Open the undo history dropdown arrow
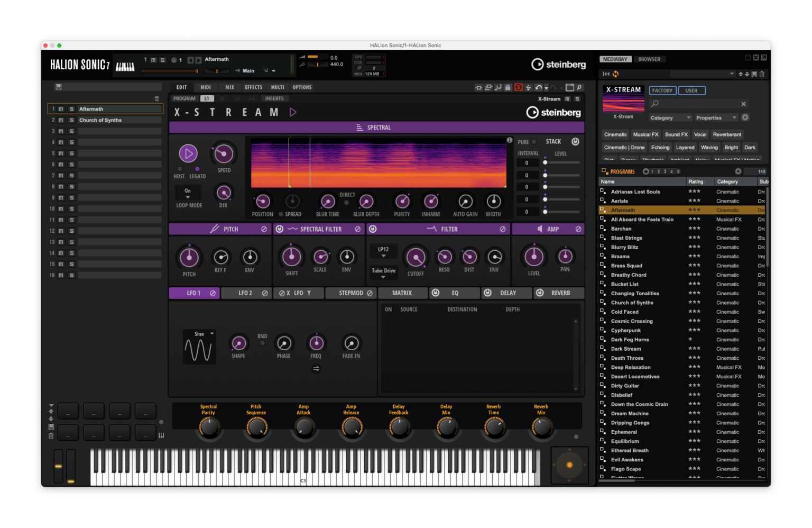Viewport: 812px width, 528px height. 546,88
